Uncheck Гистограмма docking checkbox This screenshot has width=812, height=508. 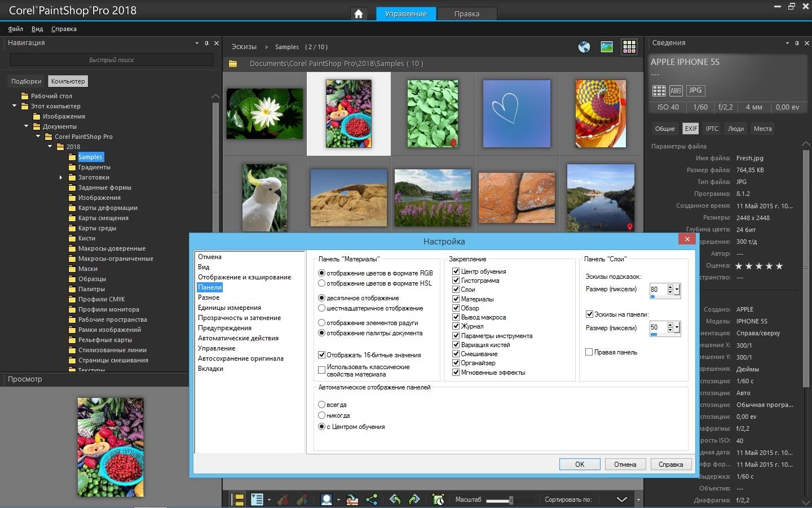(x=456, y=281)
